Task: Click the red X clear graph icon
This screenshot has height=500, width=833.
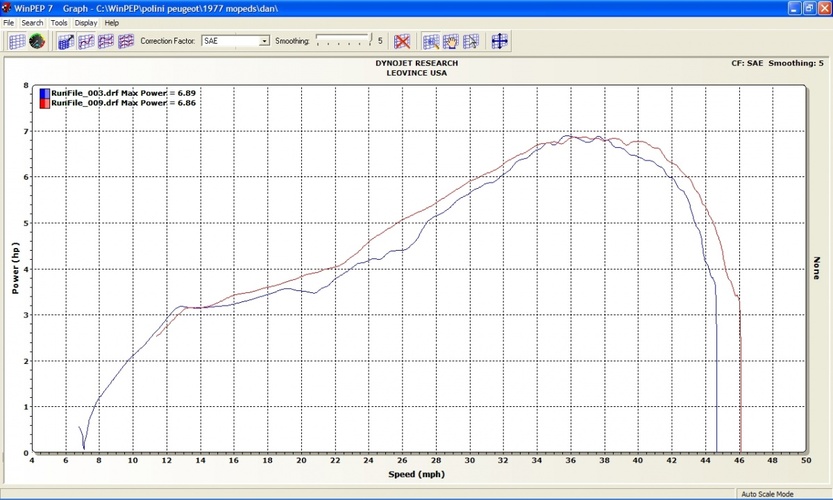Action: [401, 41]
